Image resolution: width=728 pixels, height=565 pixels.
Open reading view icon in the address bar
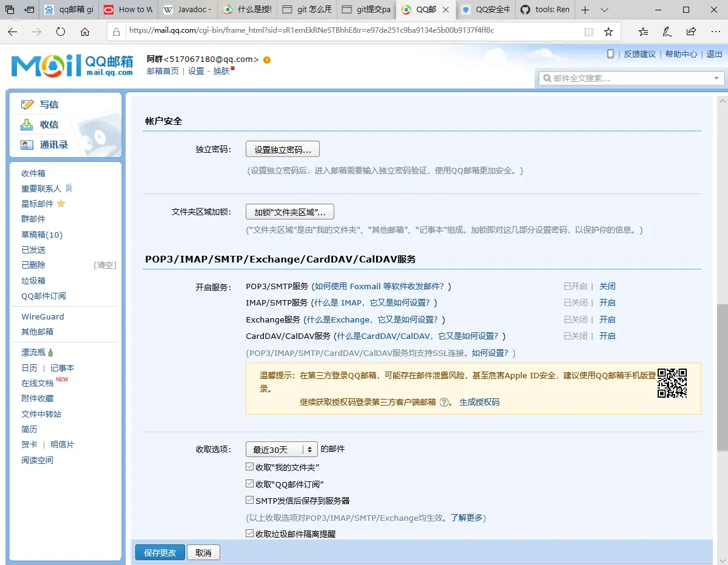click(x=588, y=32)
